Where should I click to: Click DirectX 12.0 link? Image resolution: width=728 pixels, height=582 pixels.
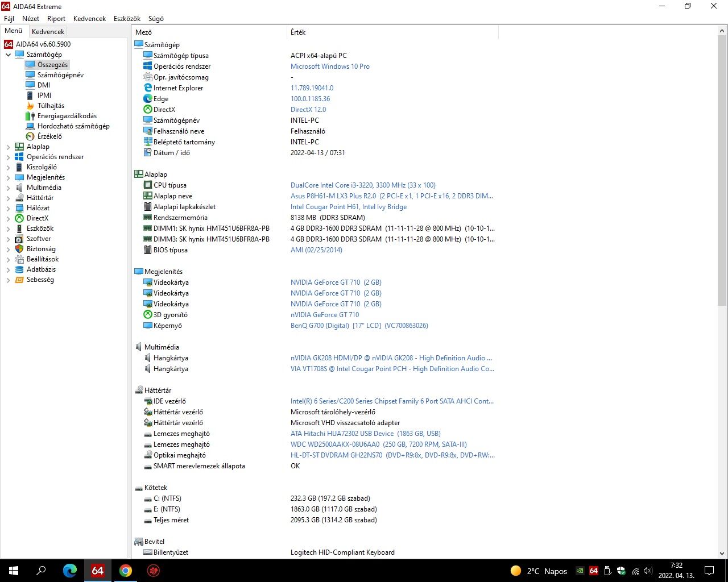coord(308,110)
